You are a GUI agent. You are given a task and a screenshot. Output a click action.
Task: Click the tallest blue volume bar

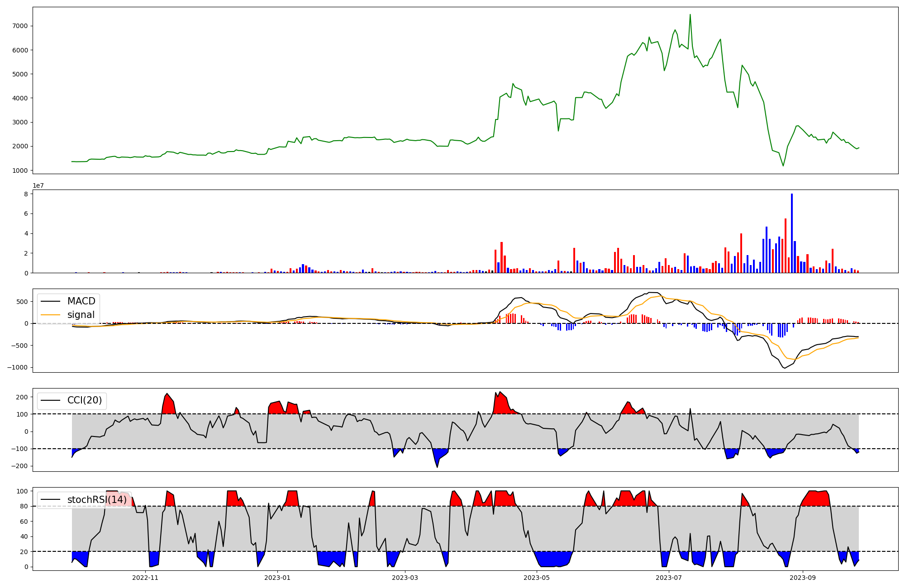tap(791, 233)
